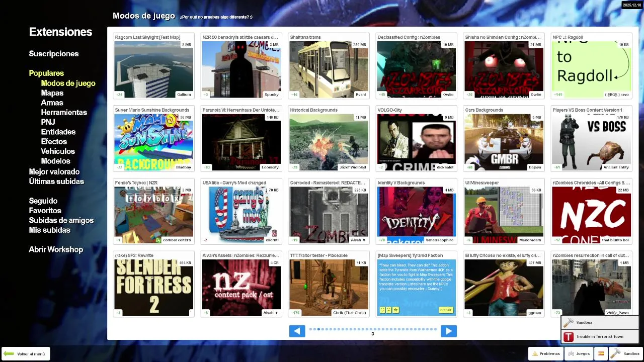Image resolution: width=644 pixels, height=362 pixels.
Task: Open the NZR 50 benadryl's at little caesars addon
Action: click(x=241, y=66)
